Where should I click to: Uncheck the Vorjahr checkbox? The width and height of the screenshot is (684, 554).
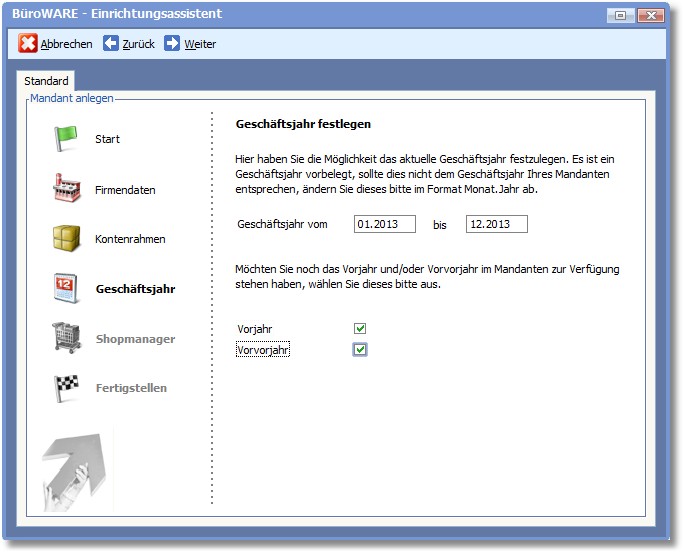coord(360,328)
